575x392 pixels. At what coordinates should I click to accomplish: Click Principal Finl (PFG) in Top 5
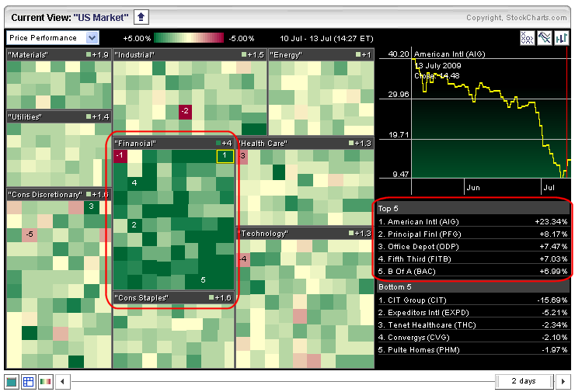[x=472, y=234]
